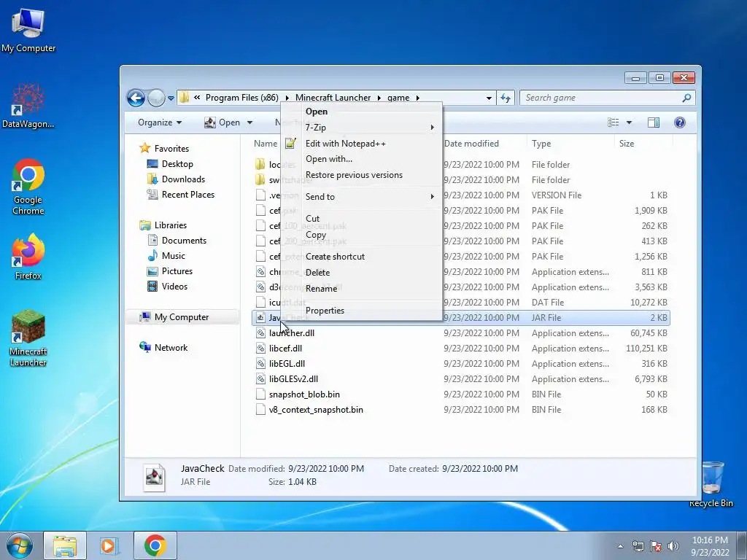Select launcher.dll file icon
The image size is (747, 560).
[260, 333]
